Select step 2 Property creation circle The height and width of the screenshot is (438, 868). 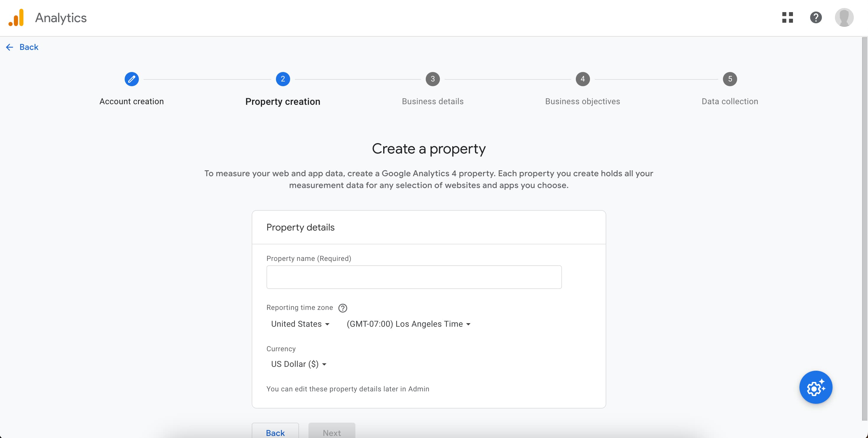click(x=283, y=79)
